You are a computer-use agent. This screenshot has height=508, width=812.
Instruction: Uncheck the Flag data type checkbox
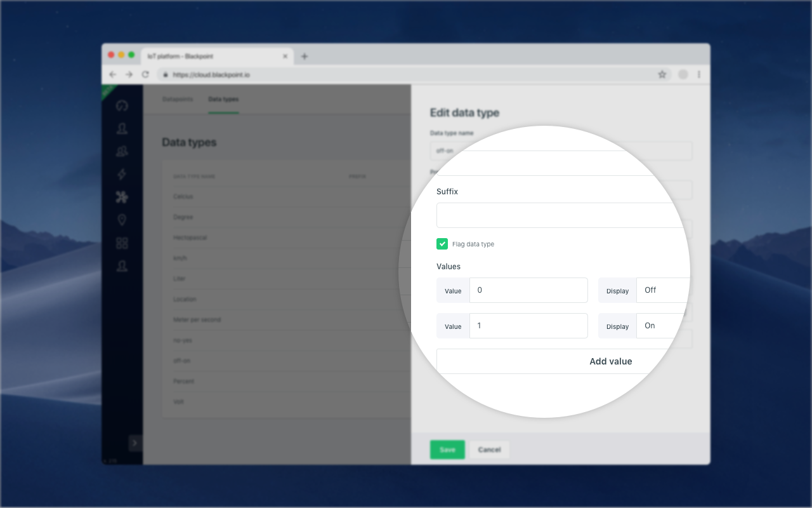[442, 244]
